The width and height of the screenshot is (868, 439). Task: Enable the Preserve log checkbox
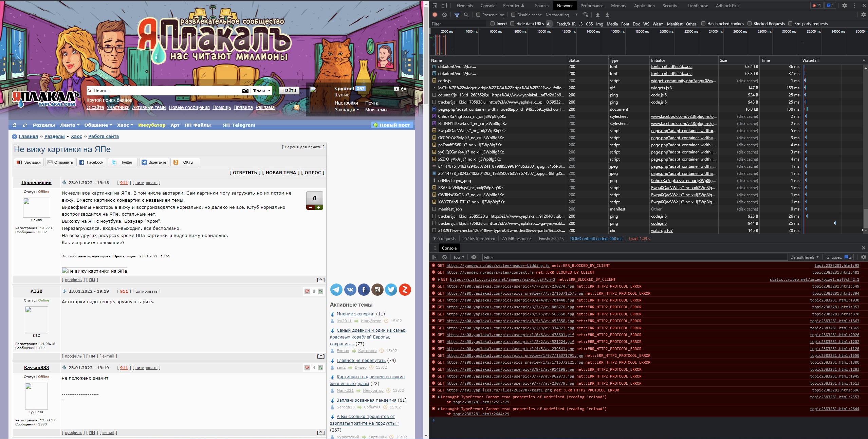(x=478, y=15)
